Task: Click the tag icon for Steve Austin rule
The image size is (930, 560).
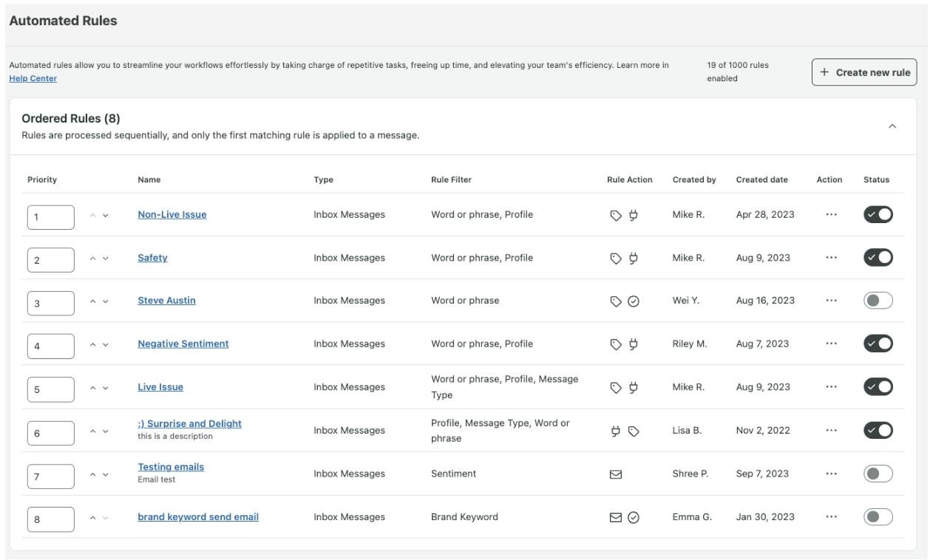Action: [x=615, y=301]
